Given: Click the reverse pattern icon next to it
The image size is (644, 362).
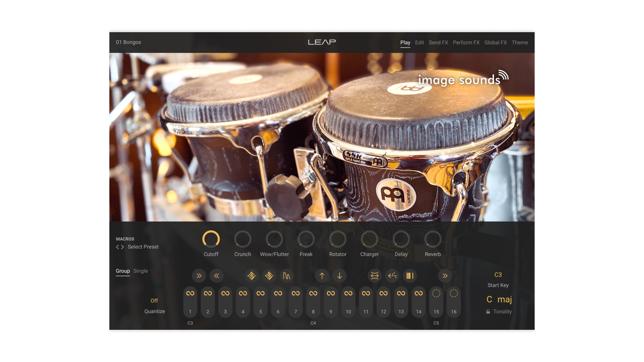Looking at the screenshot, I should coord(216,276).
